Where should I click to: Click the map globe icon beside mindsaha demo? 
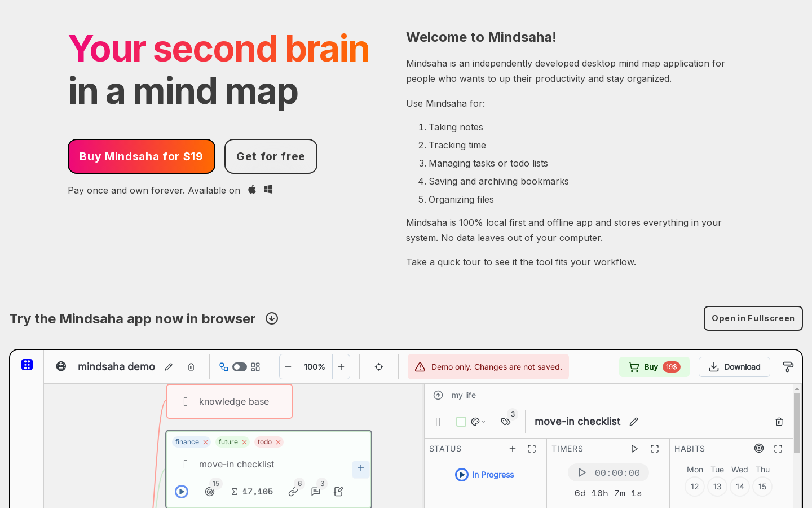[x=61, y=366]
